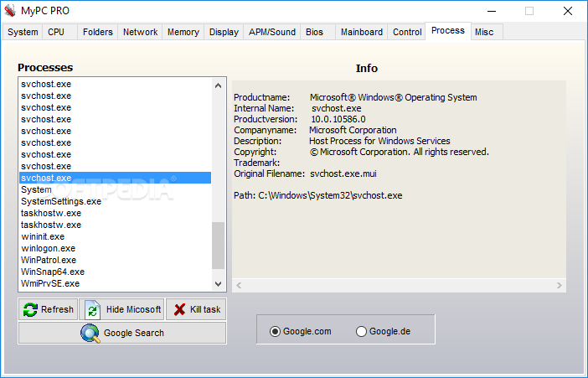Switch to the Folders tab
Image resolution: width=588 pixels, height=378 pixels.
tap(98, 33)
